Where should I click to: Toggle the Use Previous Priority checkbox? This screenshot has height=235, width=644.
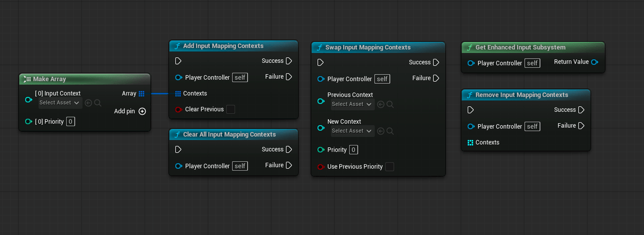pos(390,167)
